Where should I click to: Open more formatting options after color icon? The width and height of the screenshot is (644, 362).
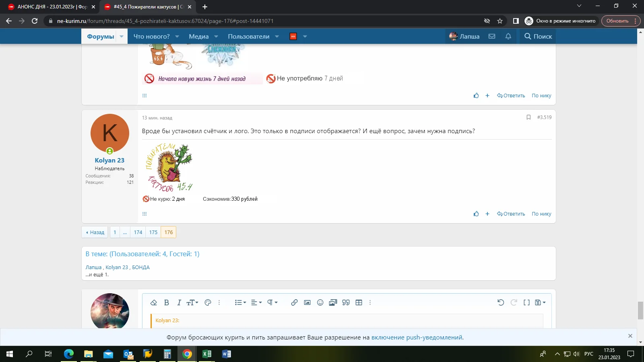(x=219, y=302)
